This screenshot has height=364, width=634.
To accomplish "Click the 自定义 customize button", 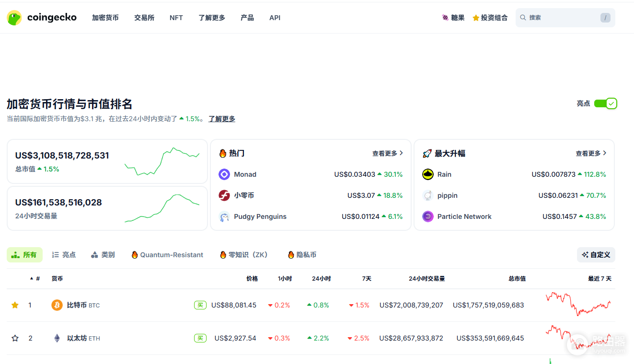I will [x=596, y=255].
